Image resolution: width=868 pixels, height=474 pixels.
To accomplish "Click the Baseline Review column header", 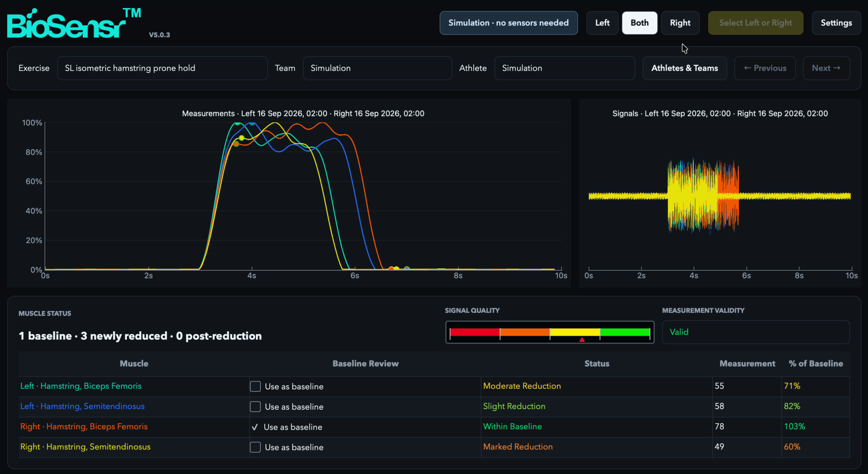I will tap(366, 364).
